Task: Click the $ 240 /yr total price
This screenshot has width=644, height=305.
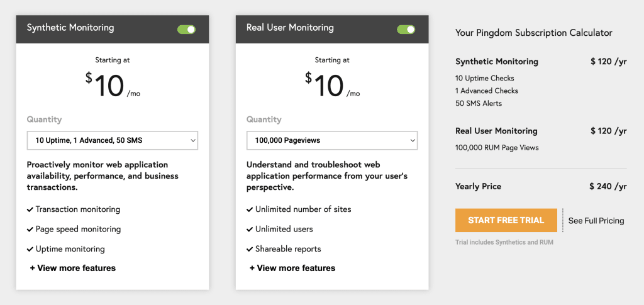Action: (x=608, y=186)
